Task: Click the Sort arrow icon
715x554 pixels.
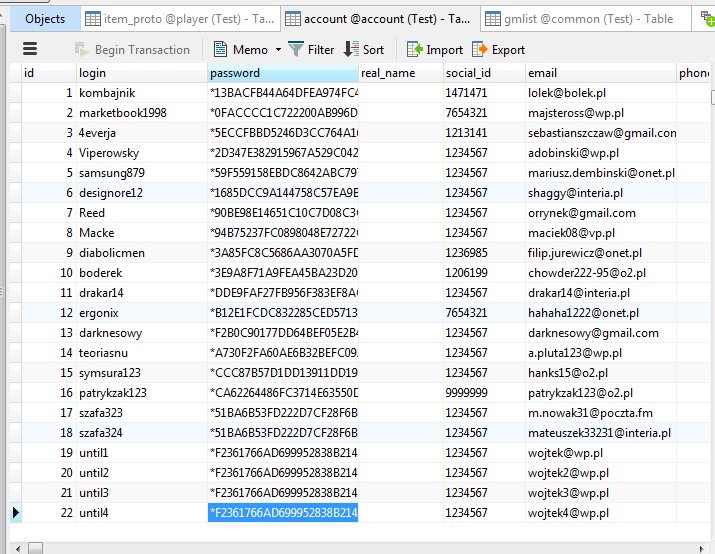Action: (351, 49)
